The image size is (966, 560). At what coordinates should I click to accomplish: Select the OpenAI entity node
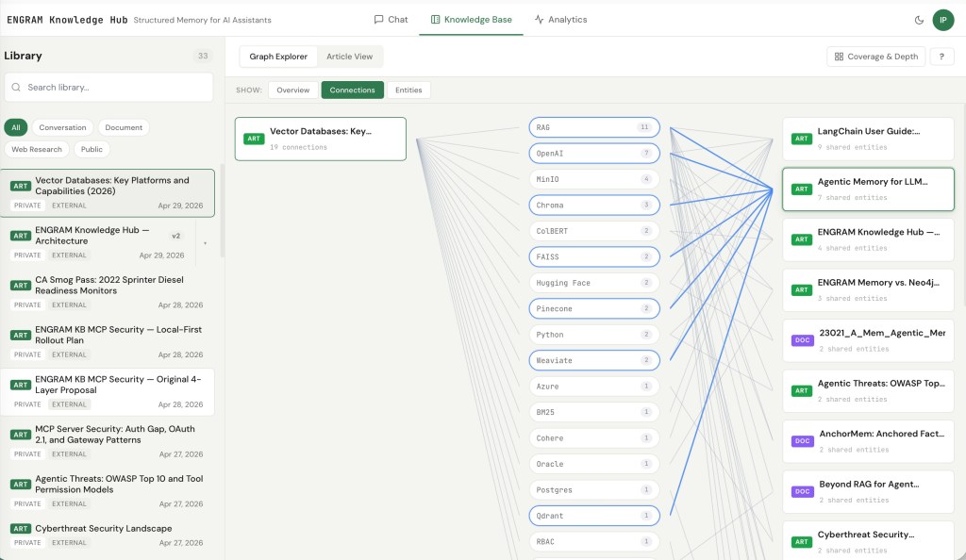coord(594,154)
